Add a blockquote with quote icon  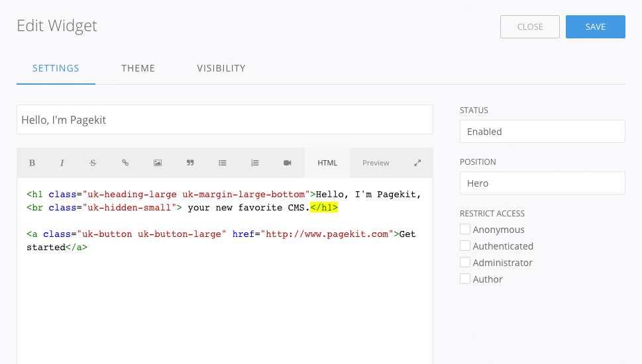tap(190, 163)
